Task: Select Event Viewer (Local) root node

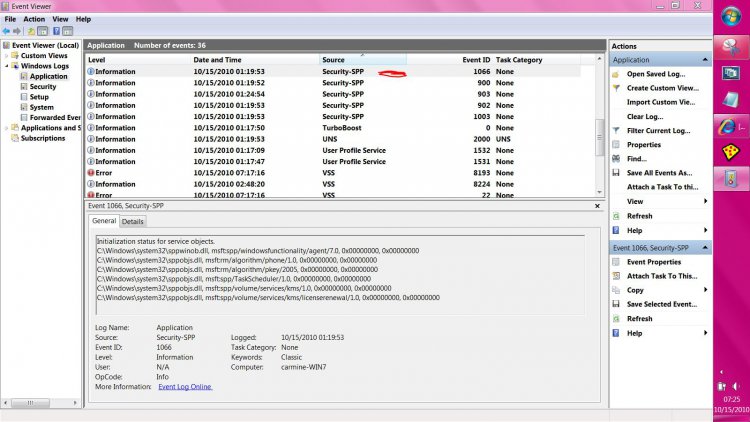Action: pos(45,45)
